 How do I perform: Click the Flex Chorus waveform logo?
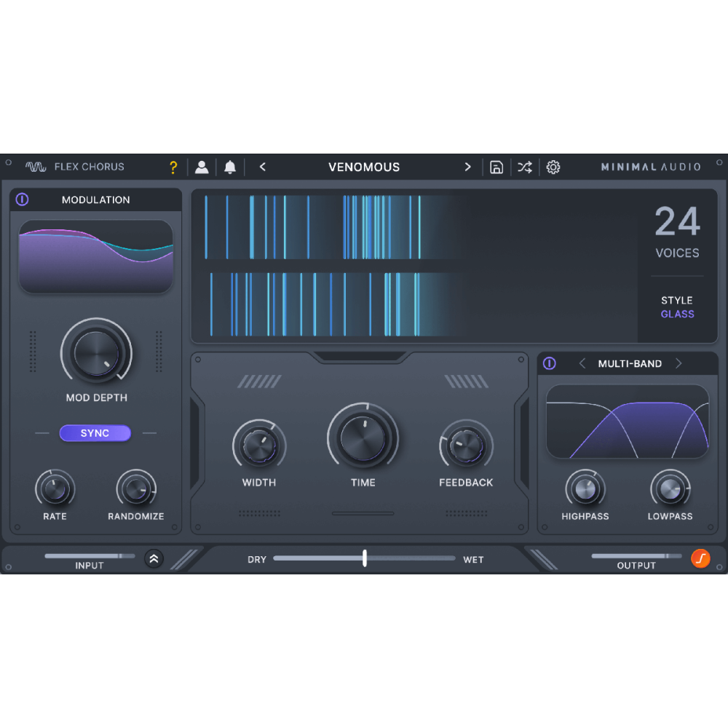[x=36, y=167]
